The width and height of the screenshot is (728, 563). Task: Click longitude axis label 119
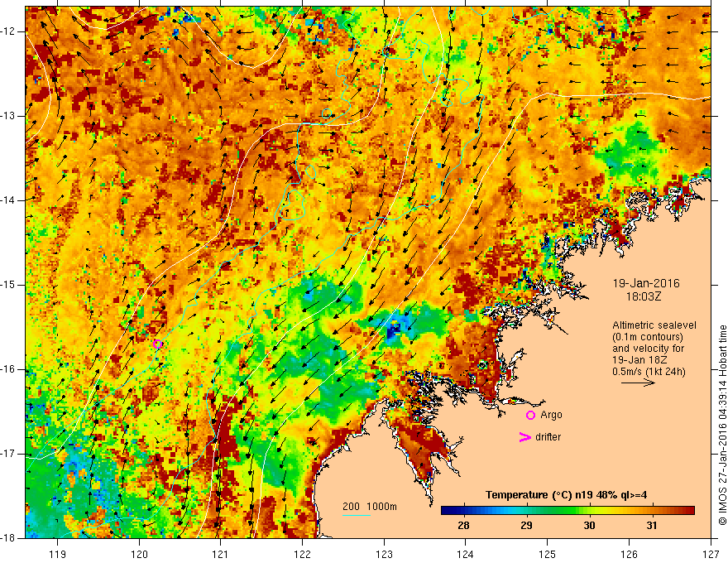click(58, 554)
